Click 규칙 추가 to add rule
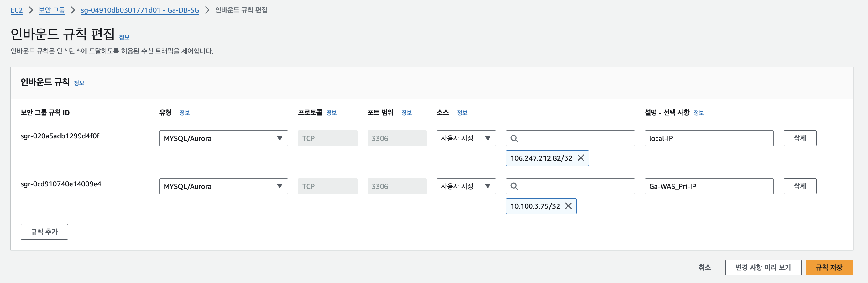The width and height of the screenshot is (868, 283). (x=44, y=232)
